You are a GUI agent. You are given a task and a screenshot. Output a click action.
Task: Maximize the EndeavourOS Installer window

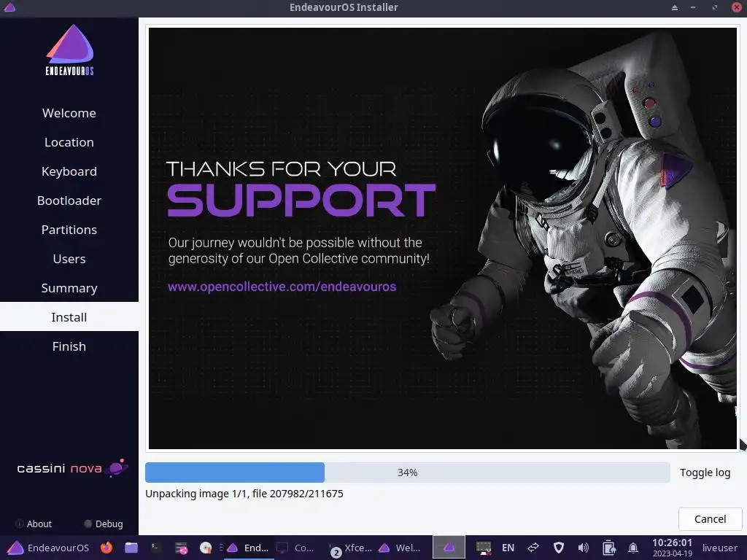715,7
